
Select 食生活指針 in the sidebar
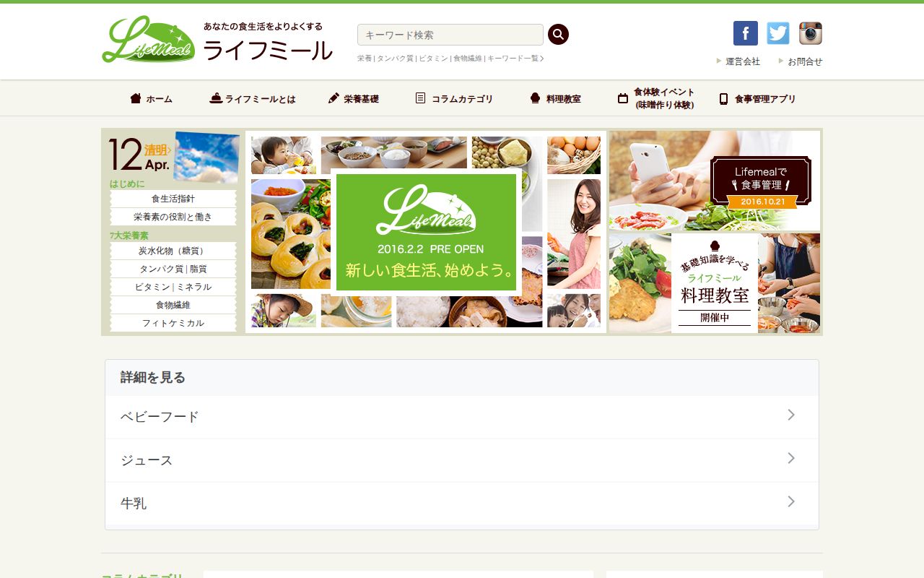[173, 199]
